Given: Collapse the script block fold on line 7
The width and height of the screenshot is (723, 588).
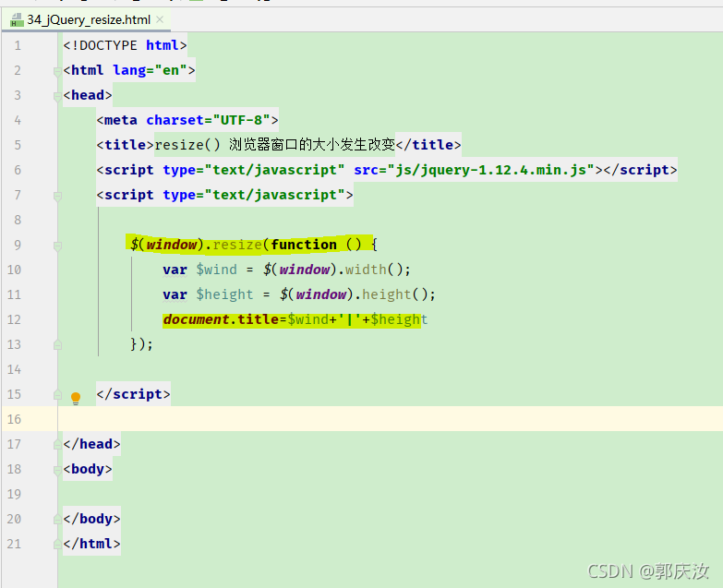Looking at the screenshot, I should 57,196.
